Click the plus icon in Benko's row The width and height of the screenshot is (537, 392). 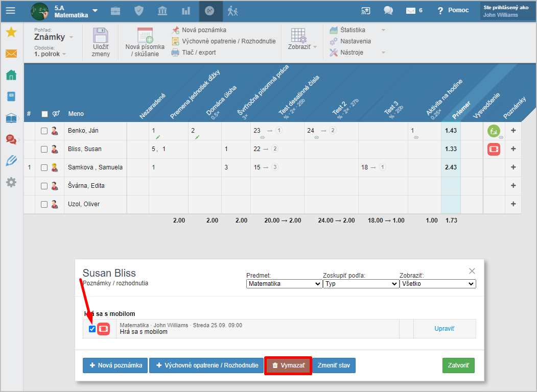click(513, 131)
